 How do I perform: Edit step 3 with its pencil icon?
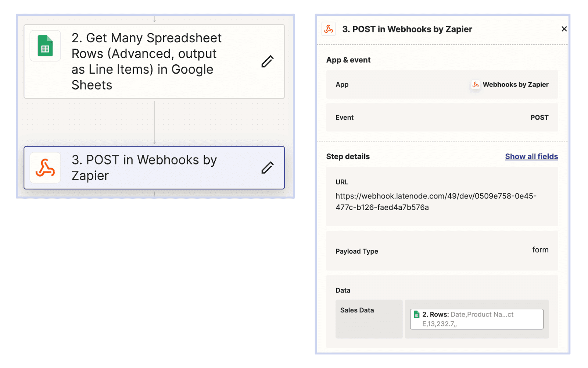tap(268, 168)
